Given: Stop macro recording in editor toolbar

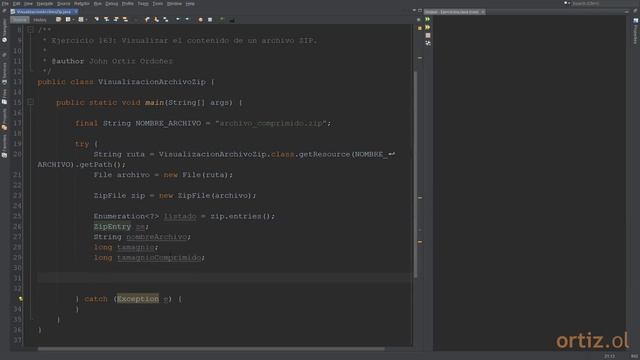Looking at the screenshot, I should [x=210, y=20].
